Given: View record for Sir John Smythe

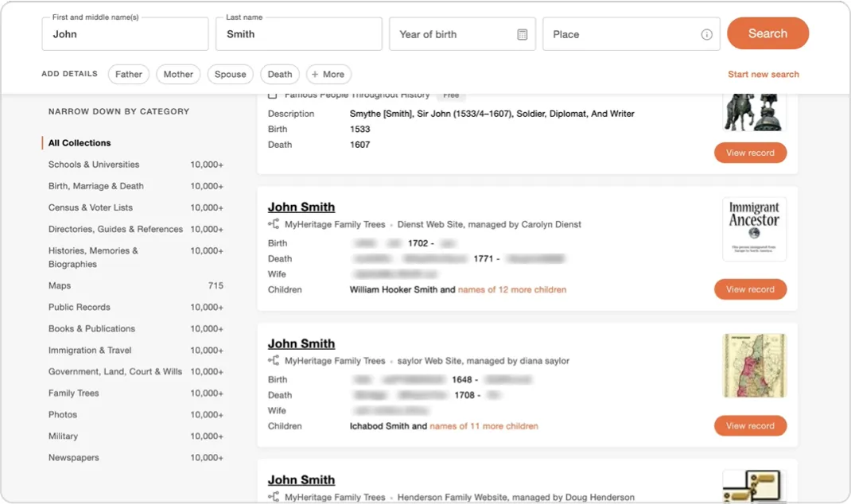Looking at the screenshot, I should click(x=750, y=153).
